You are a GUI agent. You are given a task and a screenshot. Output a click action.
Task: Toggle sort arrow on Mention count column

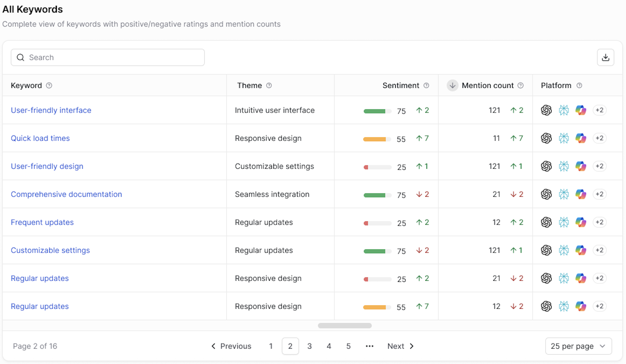tap(452, 85)
